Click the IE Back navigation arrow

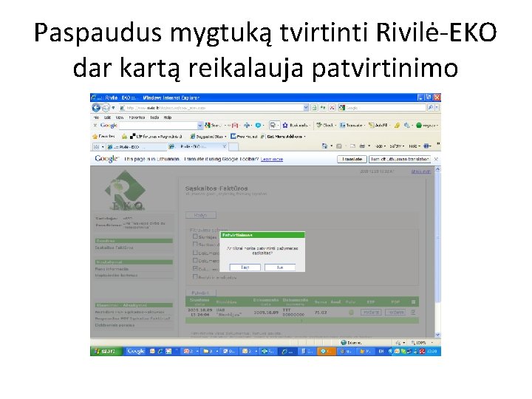click(x=96, y=108)
